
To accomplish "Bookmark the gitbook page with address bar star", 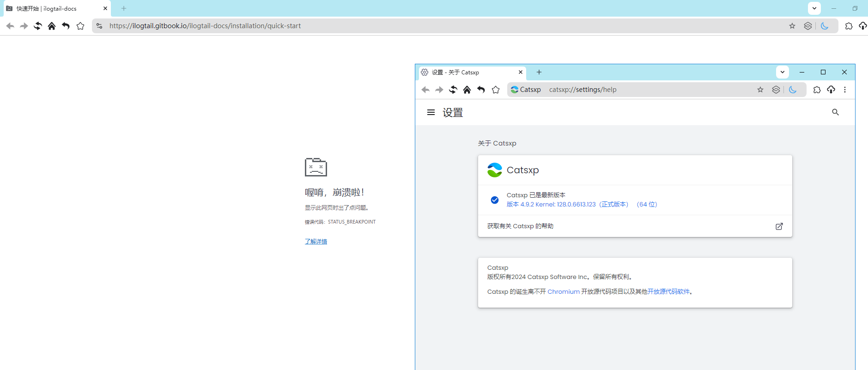I will tap(792, 26).
